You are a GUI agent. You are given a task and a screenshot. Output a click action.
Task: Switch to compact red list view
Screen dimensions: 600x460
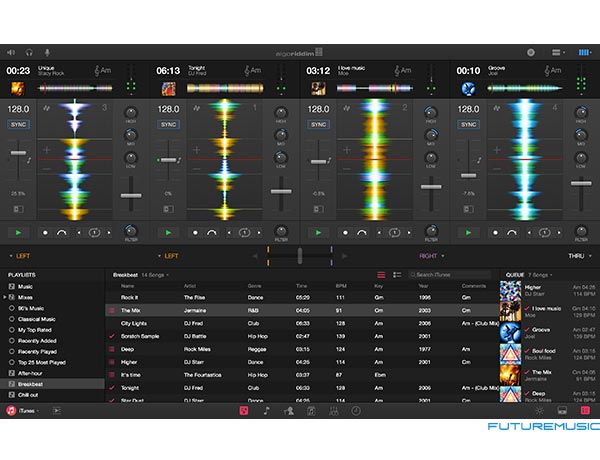[x=381, y=275]
